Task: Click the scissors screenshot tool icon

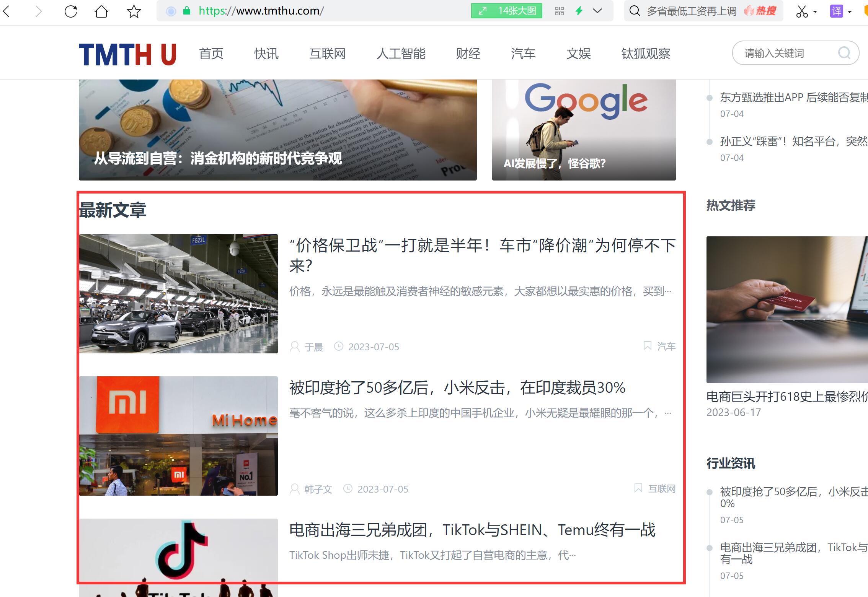Action: [802, 11]
